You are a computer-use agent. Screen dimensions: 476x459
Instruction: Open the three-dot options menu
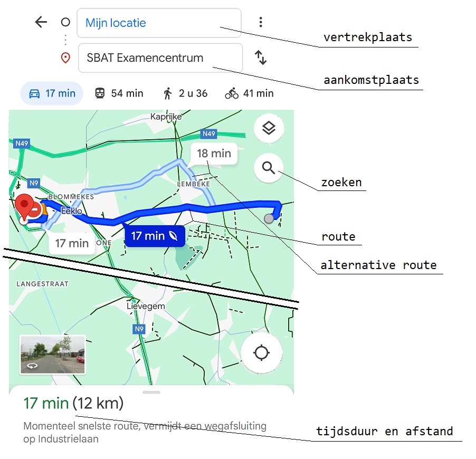(261, 21)
